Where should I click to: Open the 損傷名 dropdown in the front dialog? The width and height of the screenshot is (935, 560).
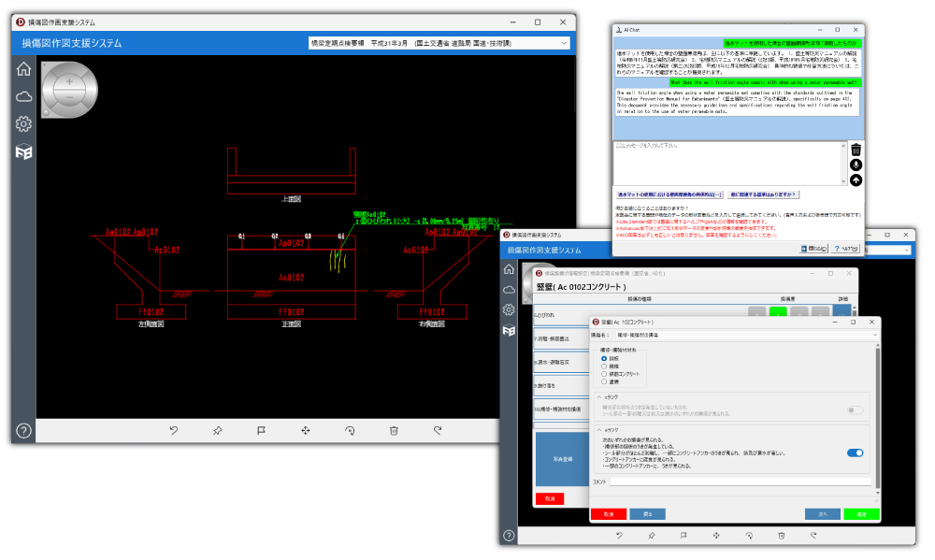(x=746, y=335)
